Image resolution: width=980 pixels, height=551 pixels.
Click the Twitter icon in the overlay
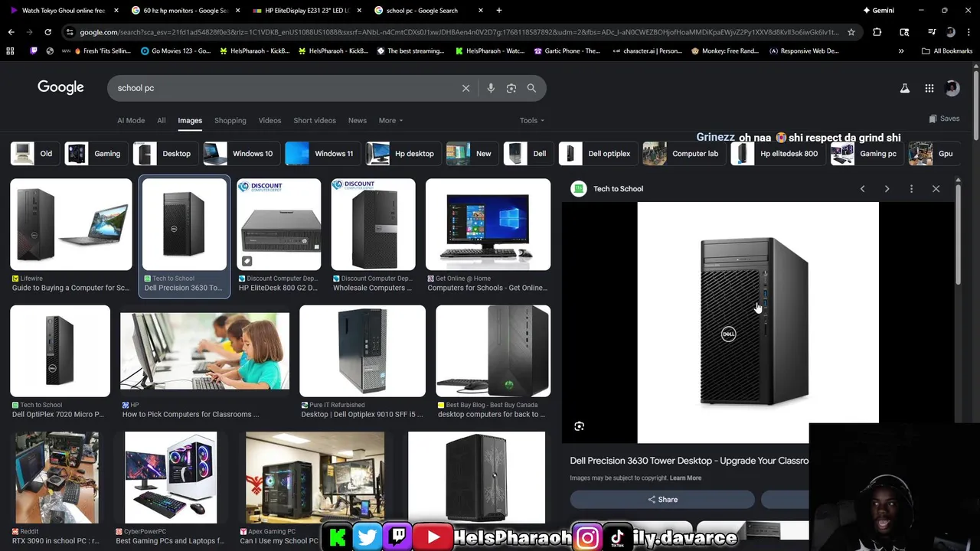(x=367, y=537)
